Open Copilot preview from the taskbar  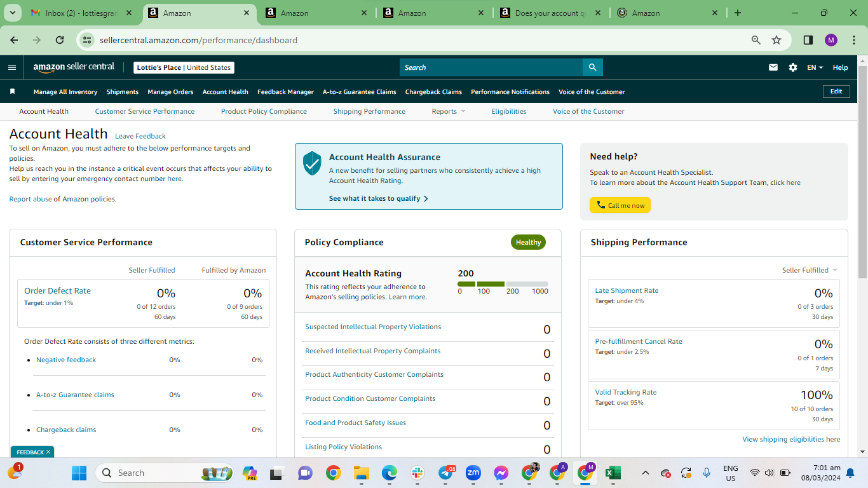click(x=250, y=473)
